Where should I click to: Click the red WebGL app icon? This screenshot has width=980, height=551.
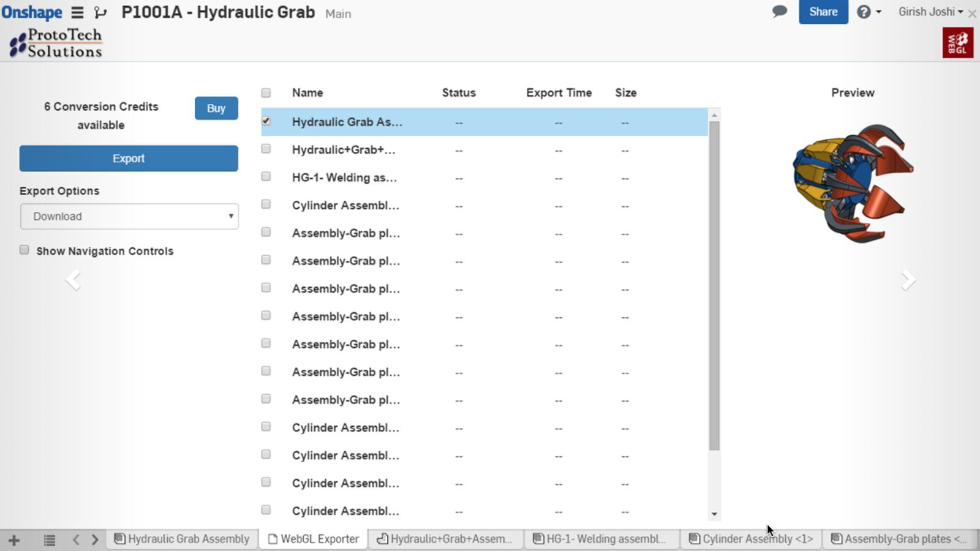click(x=957, y=43)
